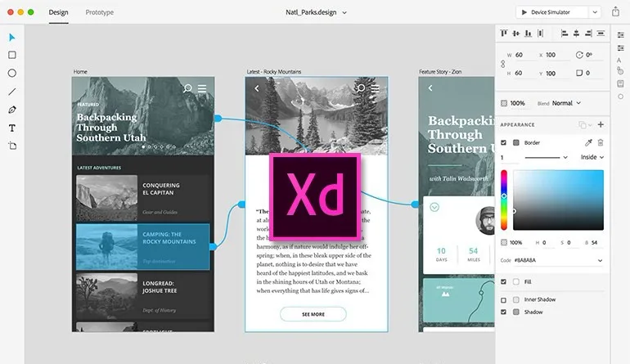The image size is (630, 364).
Task: Open hamburger menu on Home artboard
Action: coord(202,88)
